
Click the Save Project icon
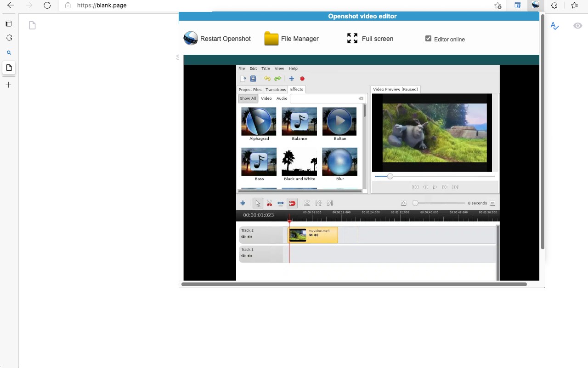tap(253, 79)
